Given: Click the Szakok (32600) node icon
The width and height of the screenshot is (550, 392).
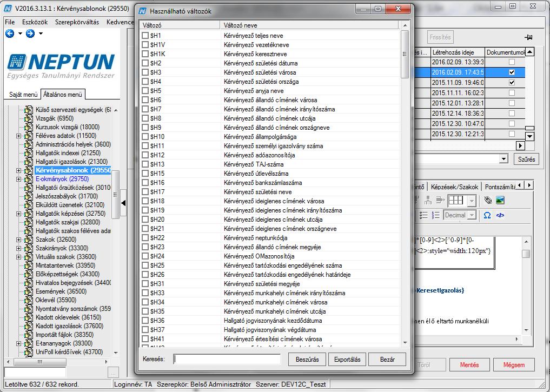Looking at the screenshot, I should [29, 240].
